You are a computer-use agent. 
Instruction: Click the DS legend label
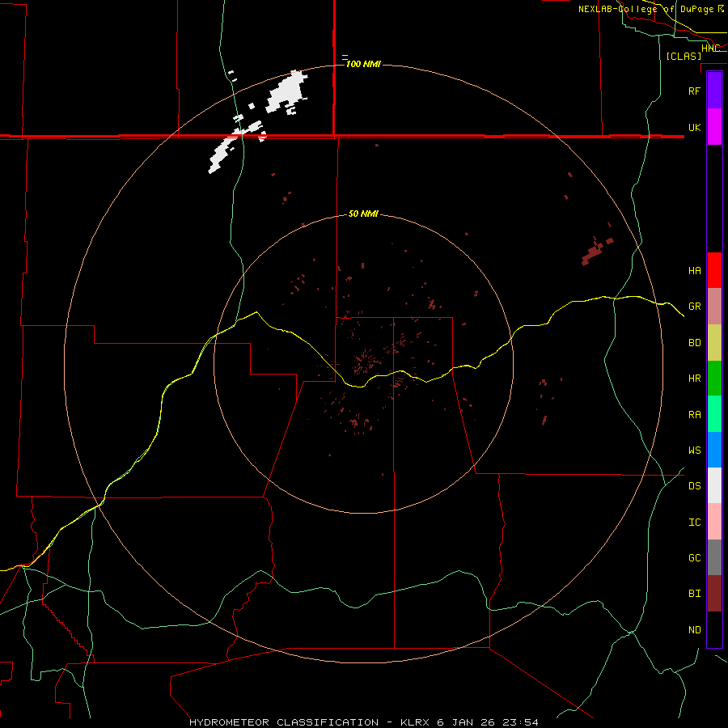click(x=695, y=485)
